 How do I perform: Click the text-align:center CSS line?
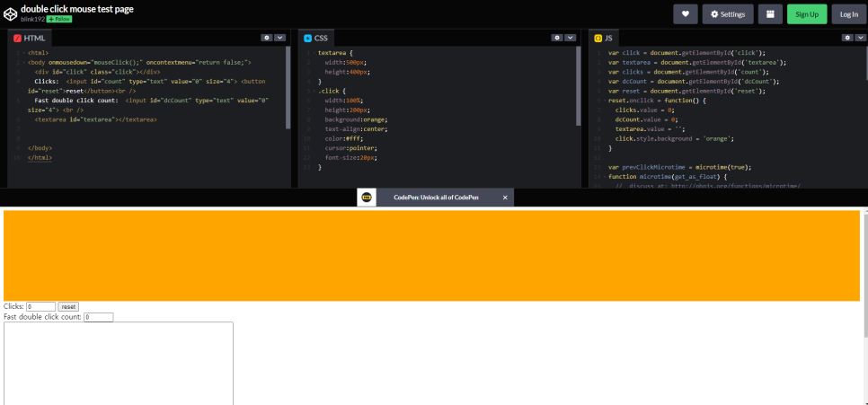pyautogui.click(x=357, y=129)
